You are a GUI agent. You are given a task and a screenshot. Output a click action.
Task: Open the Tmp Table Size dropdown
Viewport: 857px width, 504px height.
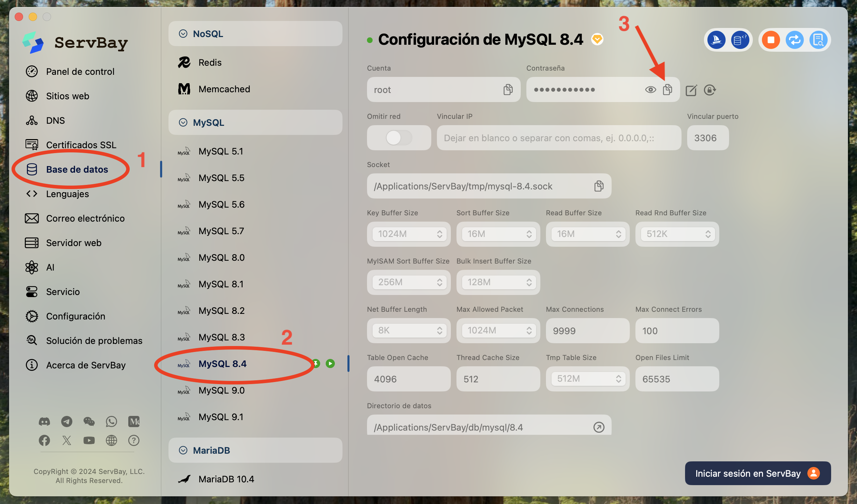click(x=588, y=379)
